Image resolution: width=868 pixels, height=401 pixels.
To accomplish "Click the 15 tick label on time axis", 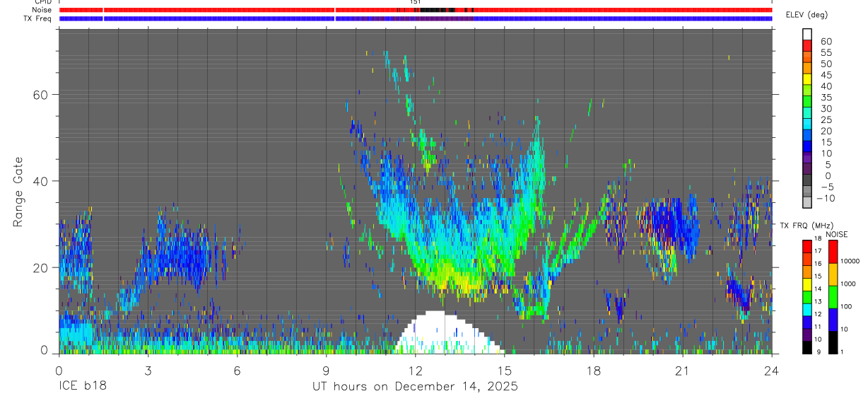I will coord(505,371).
